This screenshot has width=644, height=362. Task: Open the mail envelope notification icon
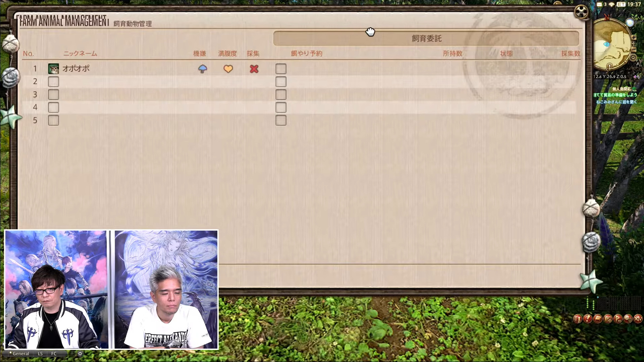(599, 4)
